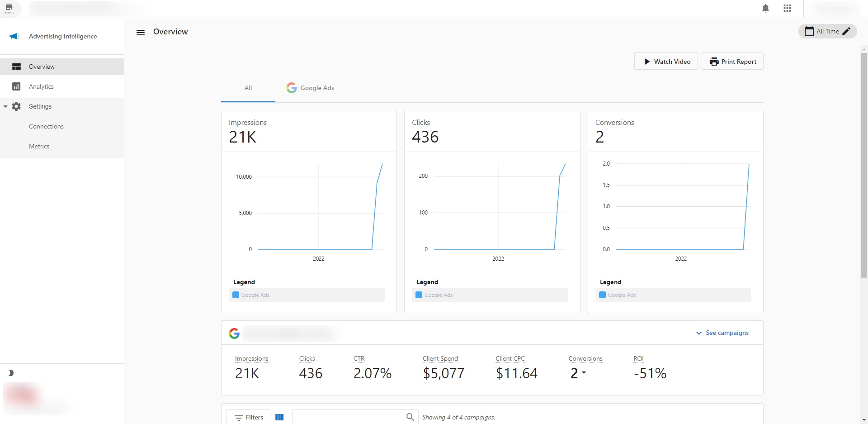This screenshot has width=868, height=424.
Task: Collapse the Settings section in sidebar
Action: point(5,106)
